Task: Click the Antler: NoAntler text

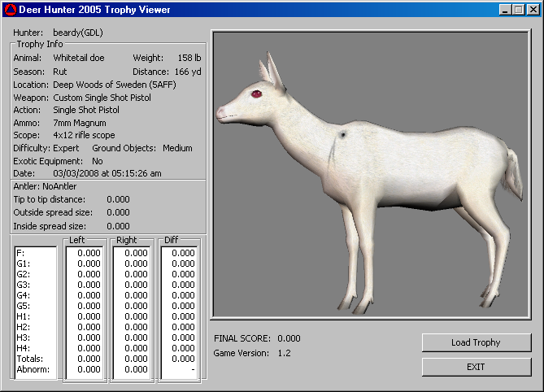Action: (x=45, y=186)
